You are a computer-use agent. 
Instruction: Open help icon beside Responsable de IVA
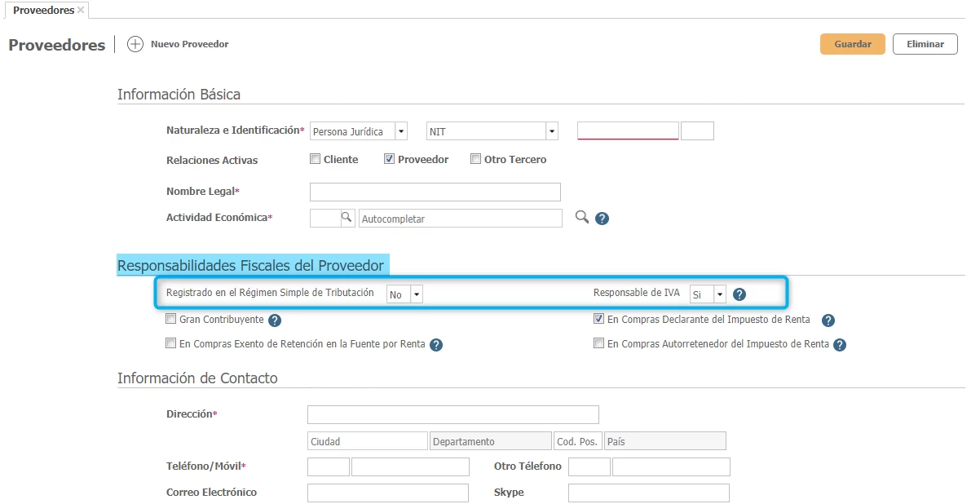pos(739,294)
